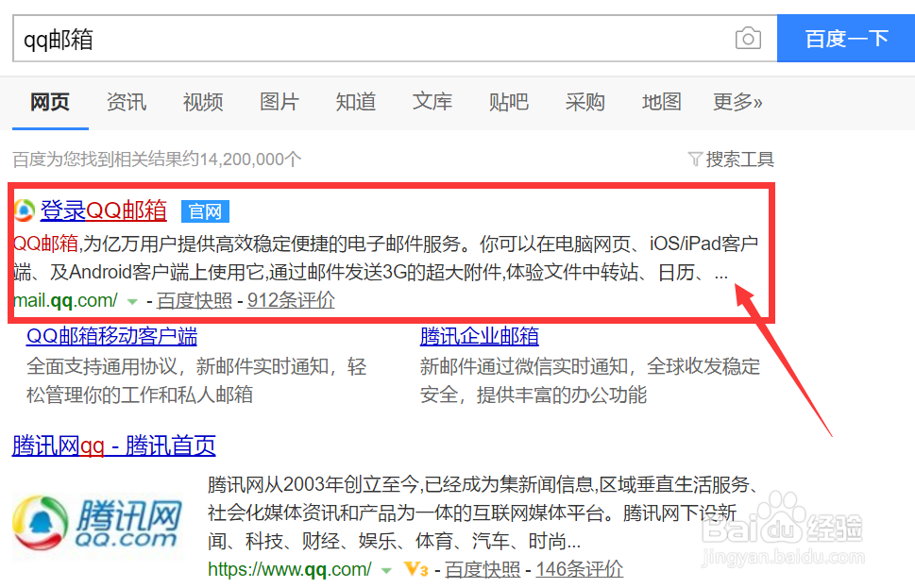View 146条评价 reviews link
Screen dimensions: 915x588
(x=580, y=569)
